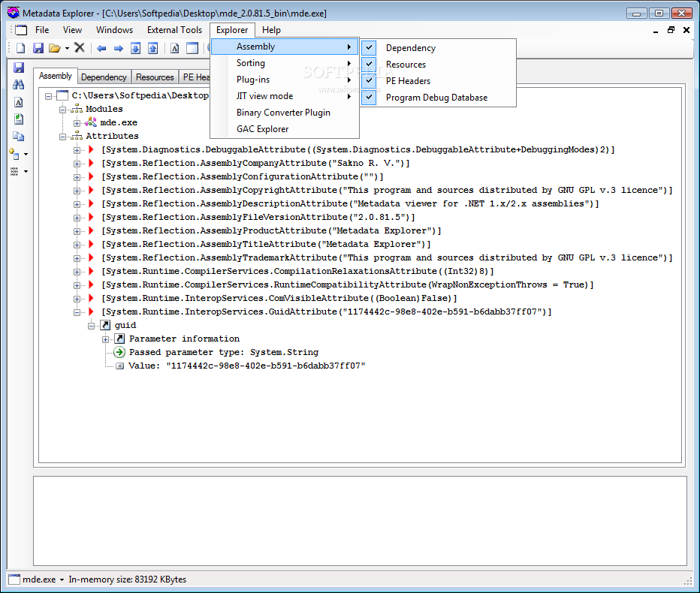Click the green arrow Passed parameter type icon
Screen dimensions: 700x593
pos(119,352)
